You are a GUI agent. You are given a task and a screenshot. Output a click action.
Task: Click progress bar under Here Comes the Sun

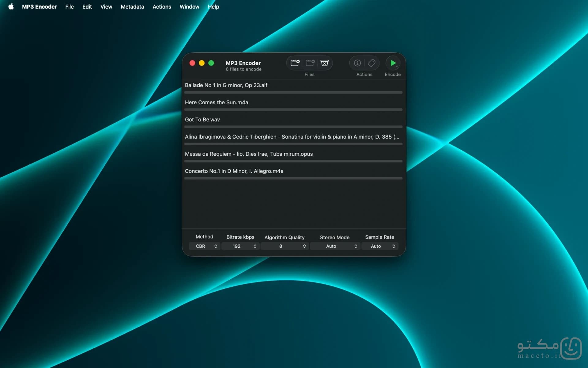(x=293, y=109)
